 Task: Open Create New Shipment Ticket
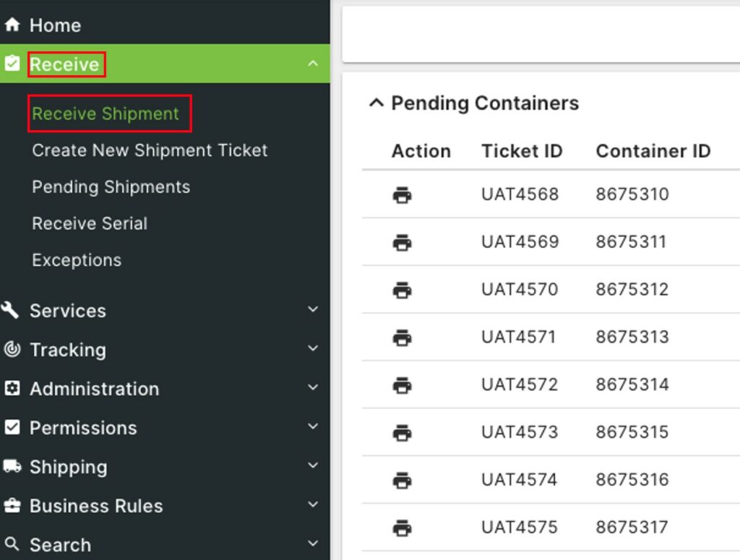[x=150, y=150]
